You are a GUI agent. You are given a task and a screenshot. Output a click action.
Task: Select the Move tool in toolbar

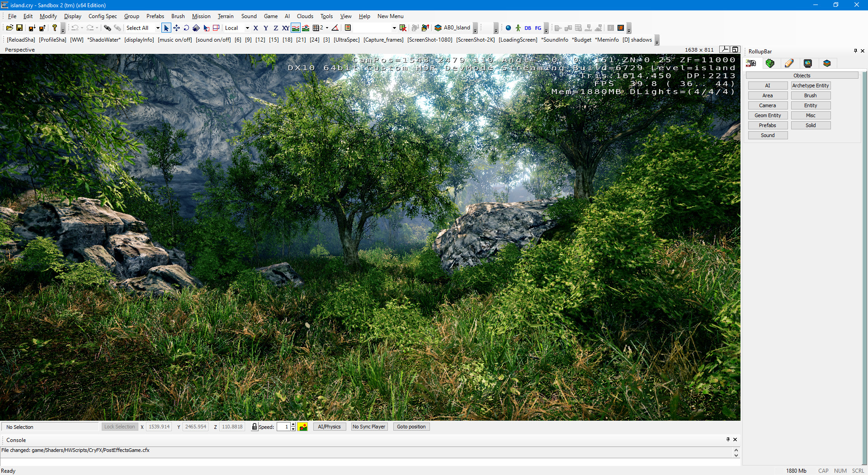tap(176, 28)
